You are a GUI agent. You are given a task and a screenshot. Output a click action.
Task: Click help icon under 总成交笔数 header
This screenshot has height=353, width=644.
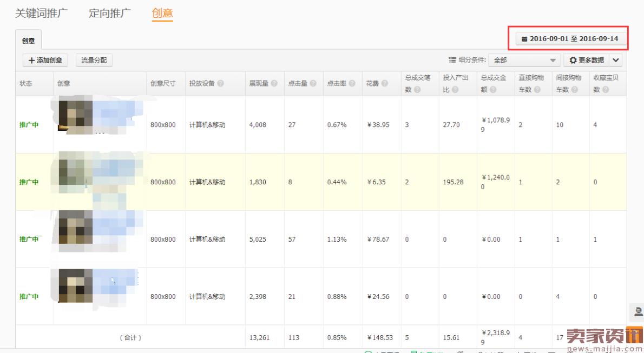[x=417, y=90]
